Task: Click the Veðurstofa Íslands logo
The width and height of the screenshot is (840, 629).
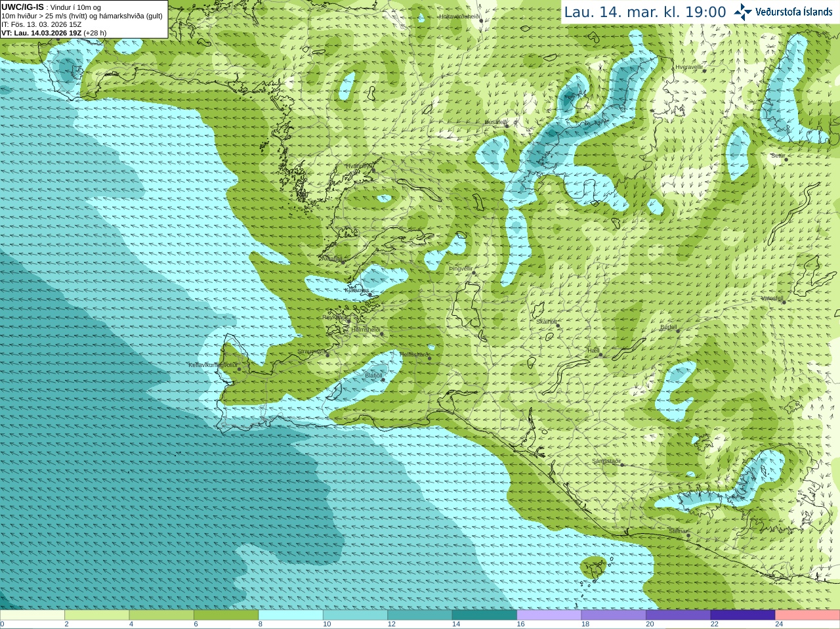Action: tap(783, 12)
